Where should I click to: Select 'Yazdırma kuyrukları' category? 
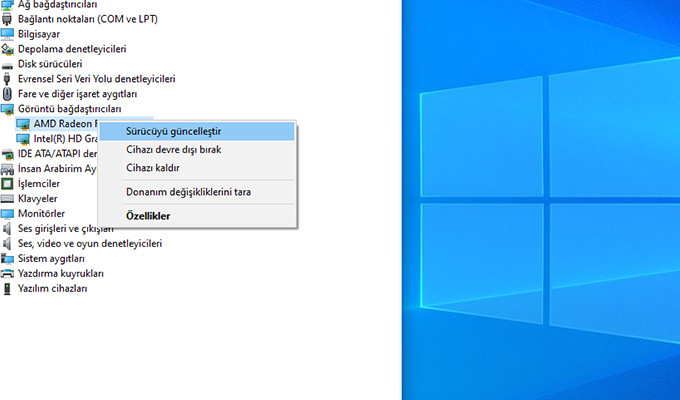(61, 274)
